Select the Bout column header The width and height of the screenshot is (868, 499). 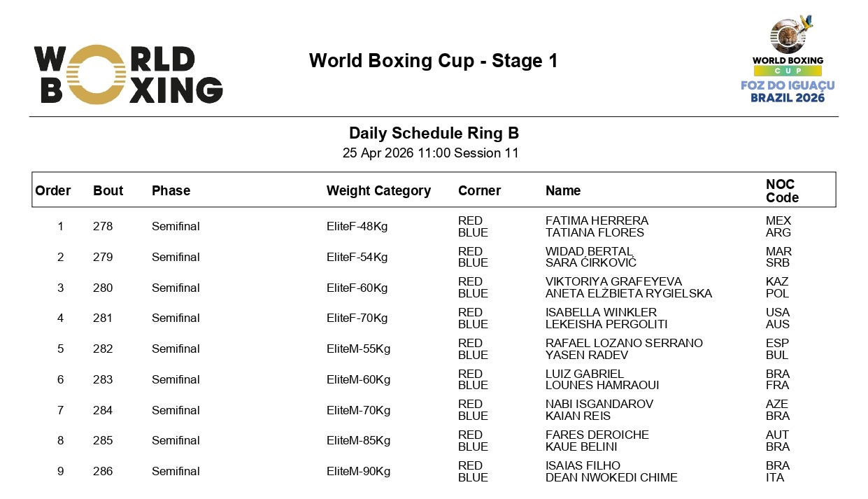108,190
